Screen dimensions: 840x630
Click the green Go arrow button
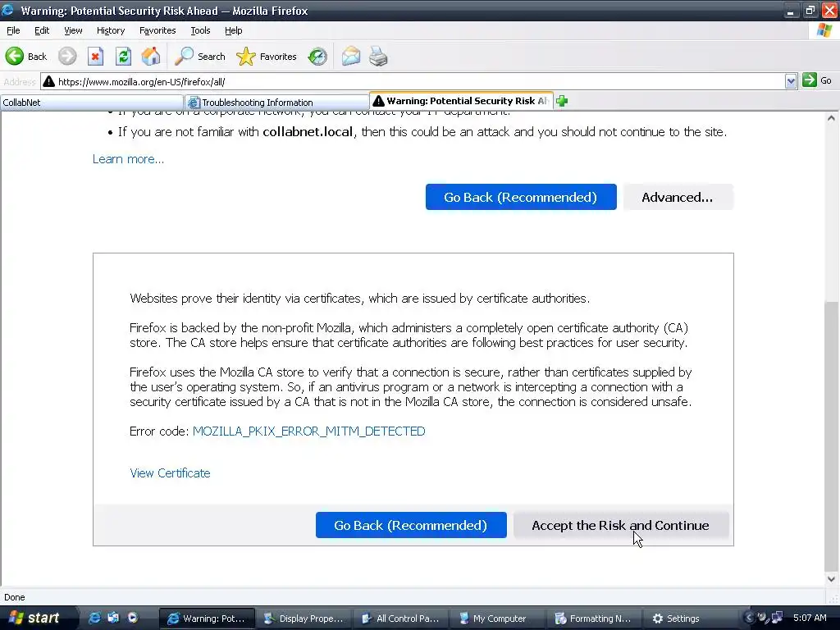coord(810,80)
